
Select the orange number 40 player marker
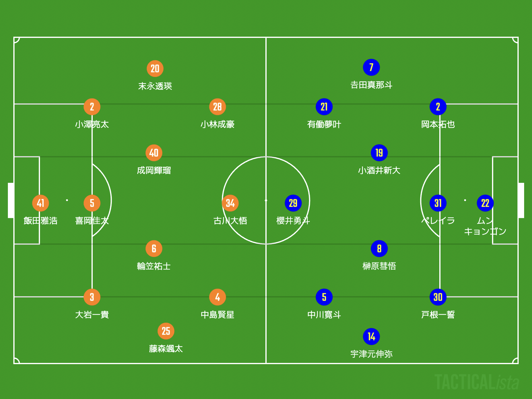point(154,153)
